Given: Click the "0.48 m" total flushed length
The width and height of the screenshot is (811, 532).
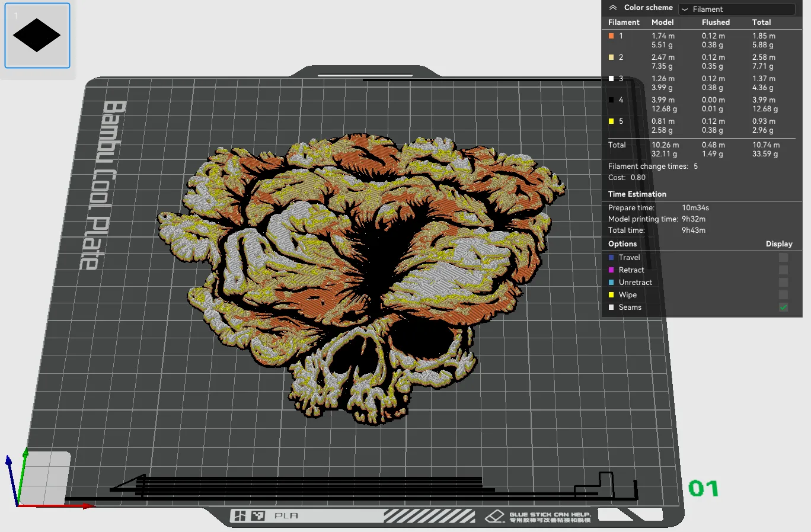Looking at the screenshot, I should pos(713,145).
